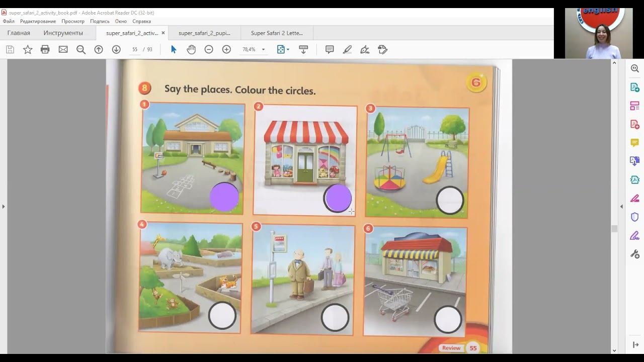Viewport: 644px width, 362px height.
Task: Zoom out with the minus circle
Action: pyautogui.click(x=209, y=49)
